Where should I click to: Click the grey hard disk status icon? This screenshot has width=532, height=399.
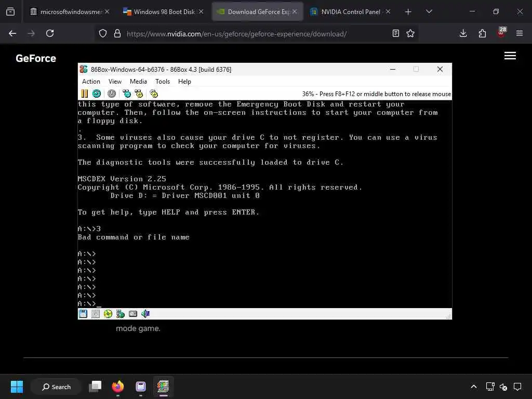click(x=133, y=314)
